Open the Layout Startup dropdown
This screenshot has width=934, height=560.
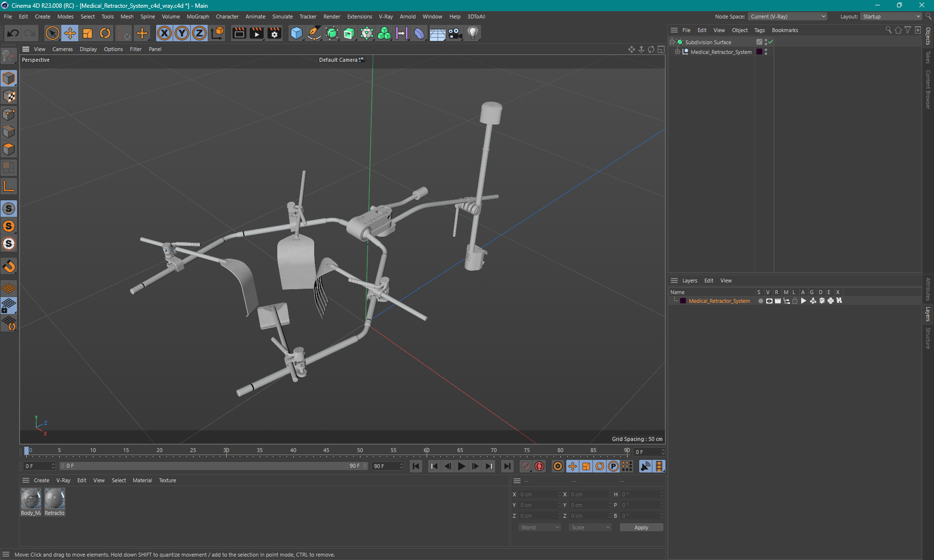(x=891, y=17)
